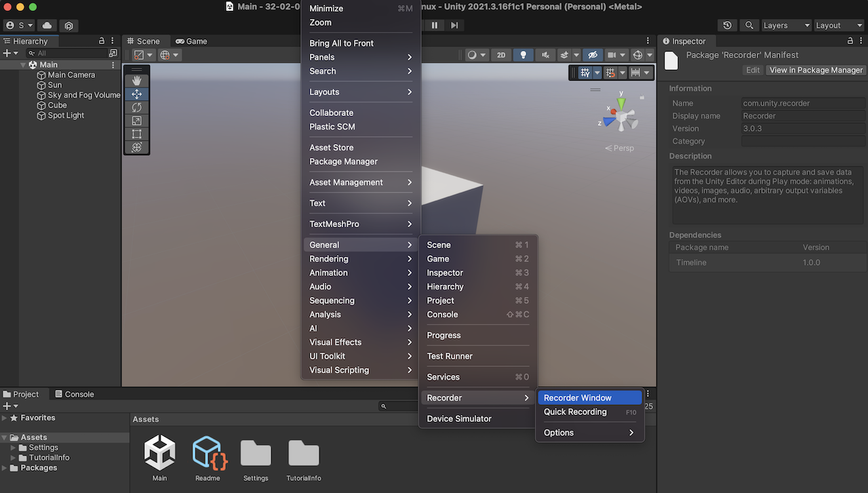Click the Pause playback button
The image size is (868, 493).
[435, 25]
